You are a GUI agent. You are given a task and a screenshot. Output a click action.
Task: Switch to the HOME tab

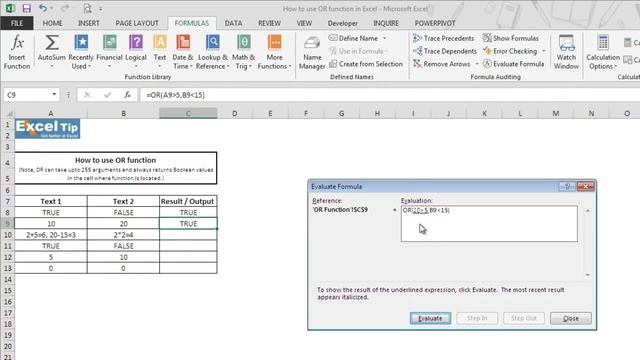(52, 23)
